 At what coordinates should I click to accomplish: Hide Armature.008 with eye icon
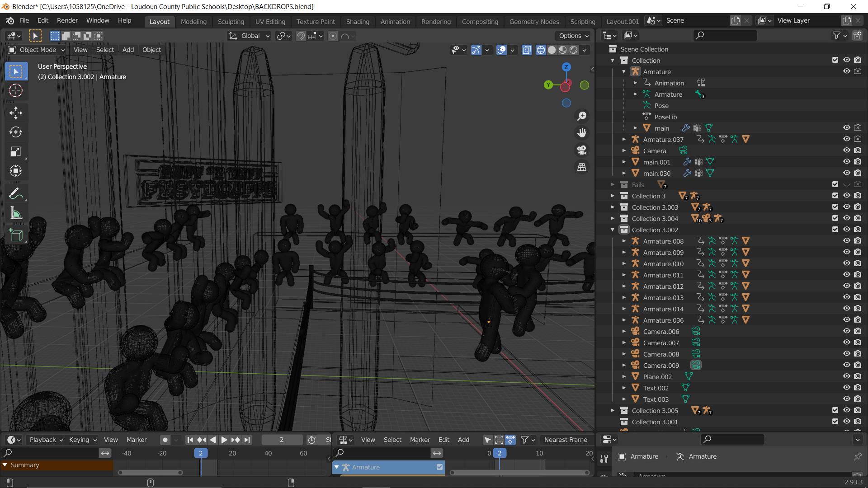point(846,241)
